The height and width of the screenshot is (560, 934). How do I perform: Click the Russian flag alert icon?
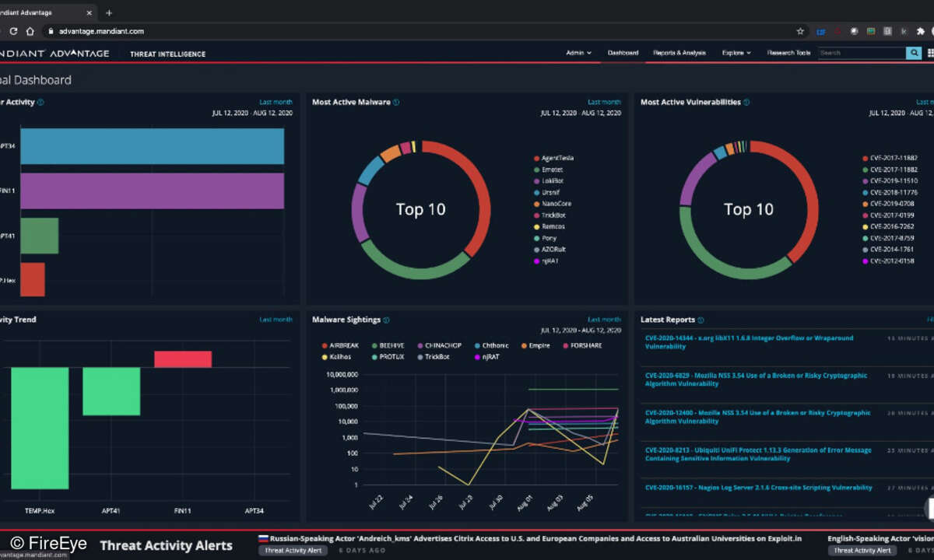pyautogui.click(x=263, y=538)
